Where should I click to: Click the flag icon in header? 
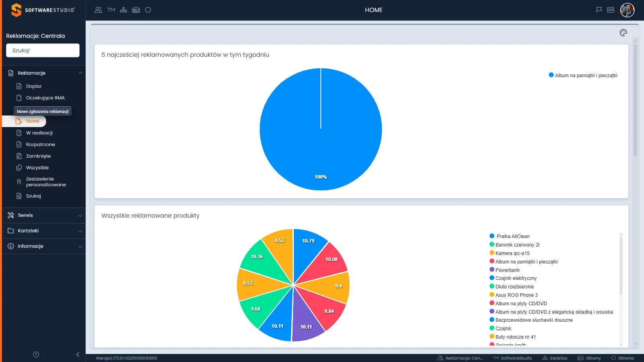tap(599, 10)
